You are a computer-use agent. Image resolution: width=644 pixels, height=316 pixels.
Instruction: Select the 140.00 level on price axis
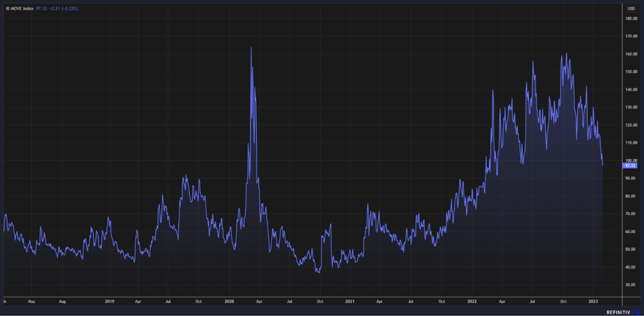click(631, 90)
